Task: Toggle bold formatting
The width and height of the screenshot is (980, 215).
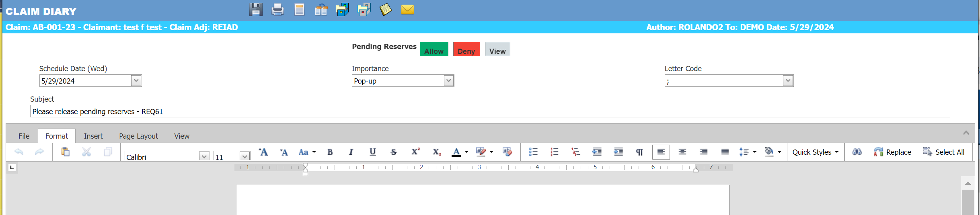Action: click(x=330, y=152)
